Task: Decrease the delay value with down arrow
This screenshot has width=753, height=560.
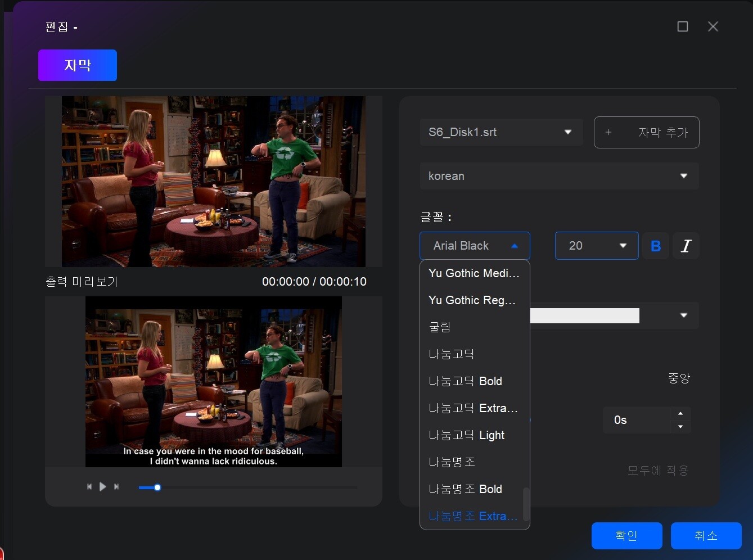Action: click(680, 427)
